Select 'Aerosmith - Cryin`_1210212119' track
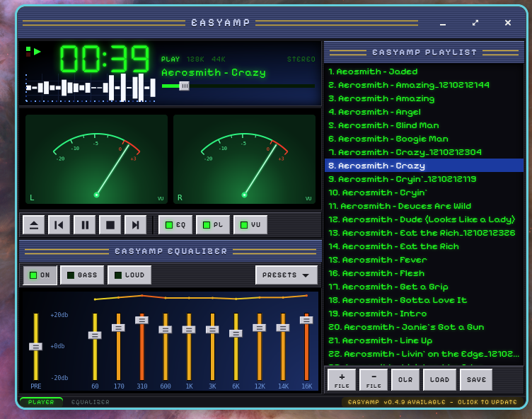The width and height of the screenshot is (532, 419). coord(424,179)
